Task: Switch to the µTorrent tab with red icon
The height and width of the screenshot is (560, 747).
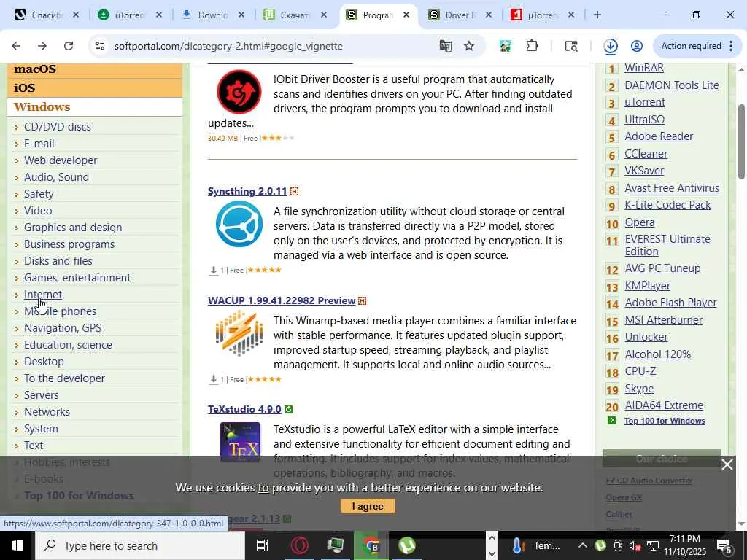Action: [543, 15]
